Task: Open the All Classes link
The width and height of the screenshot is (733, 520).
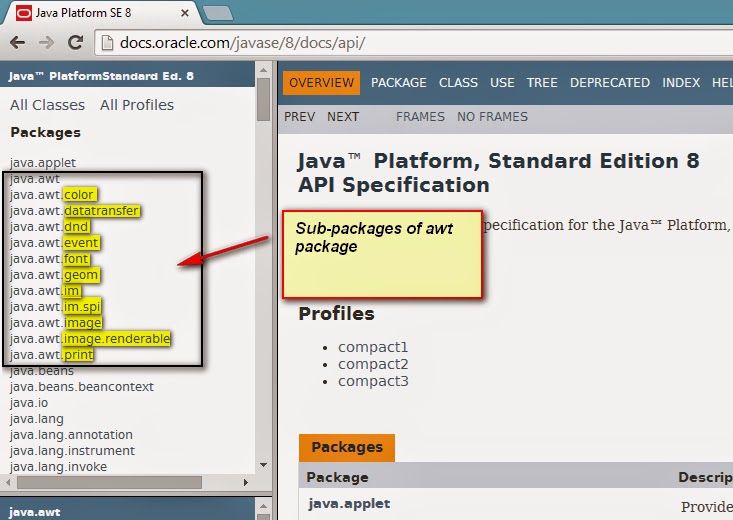Action: [x=47, y=105]
